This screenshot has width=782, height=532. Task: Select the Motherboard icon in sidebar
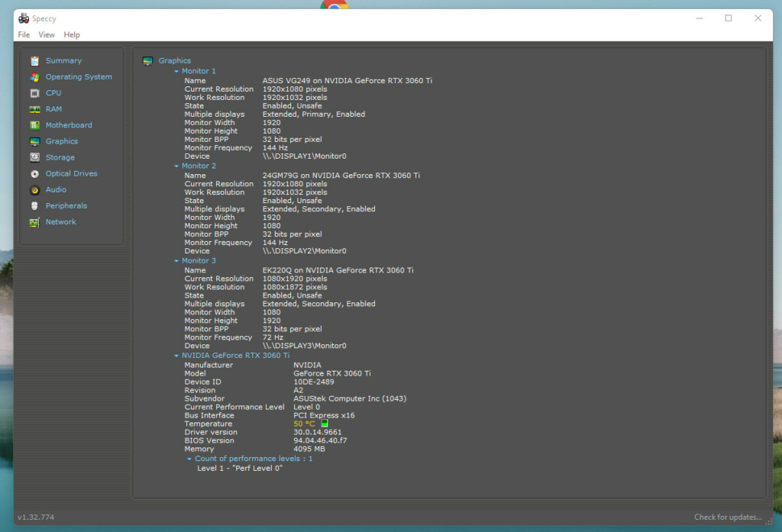[x=34, y=125]
